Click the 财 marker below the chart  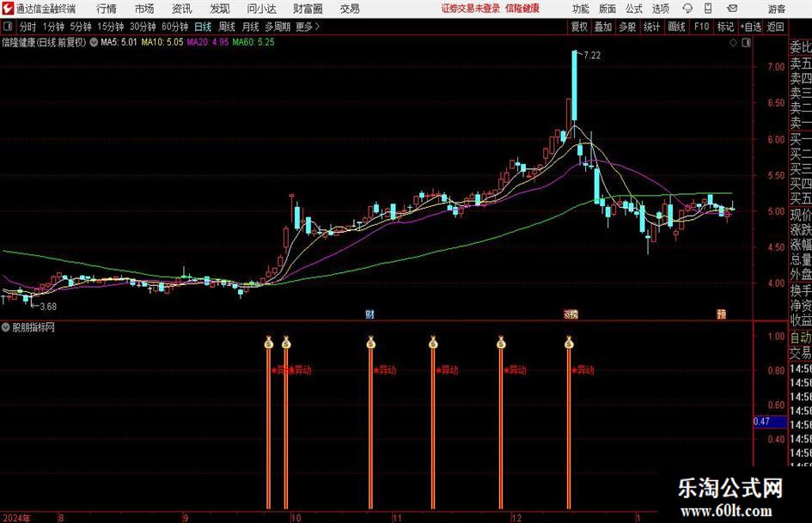pos(369,314)
